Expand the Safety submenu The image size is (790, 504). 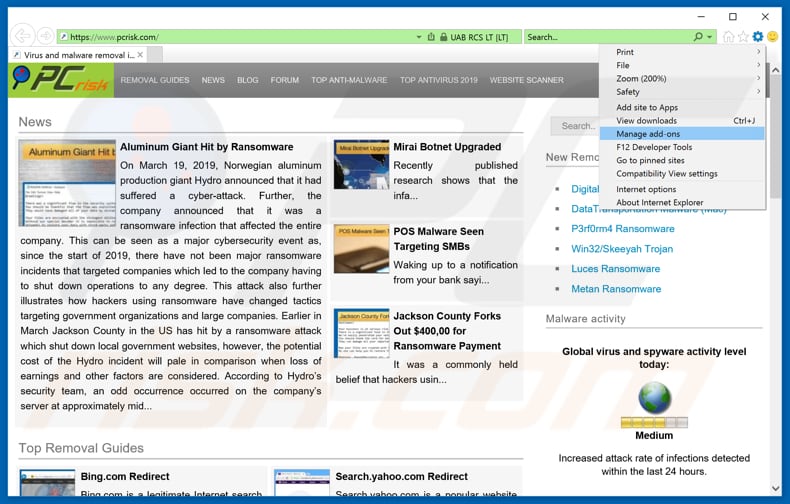(682, 92)
